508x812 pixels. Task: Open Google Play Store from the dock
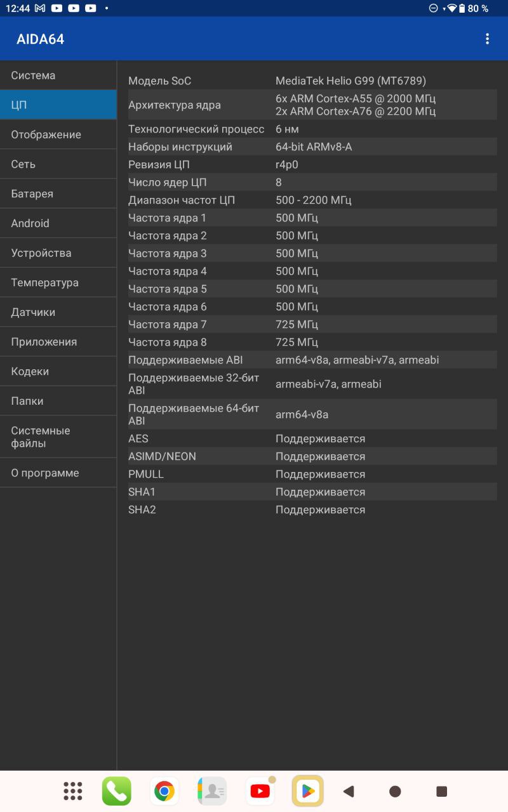coord(307,791)
